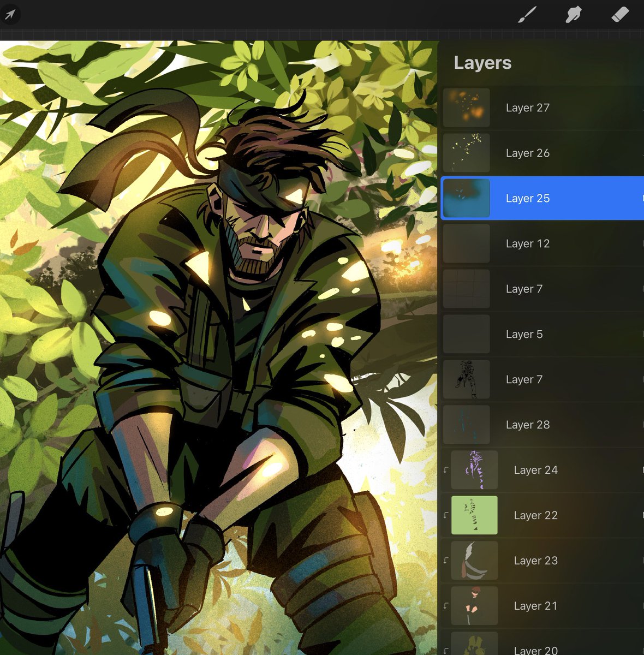The height and width of the screenshot is (655, 644).
Task: Click the clipping mask arrow on Layer 21
Action: pos(446,606)
